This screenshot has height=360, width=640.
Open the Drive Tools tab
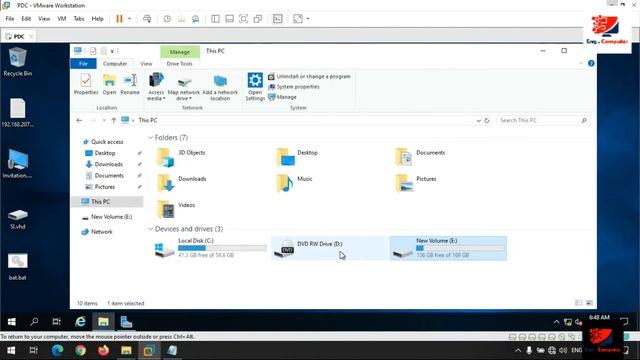tap(179, 64)
